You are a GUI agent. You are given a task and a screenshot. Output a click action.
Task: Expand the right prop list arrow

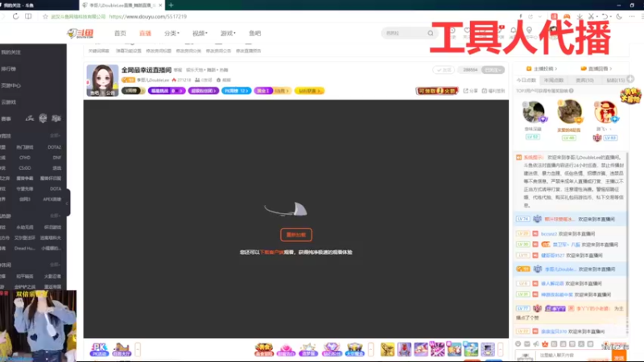[x=500, y=349]
